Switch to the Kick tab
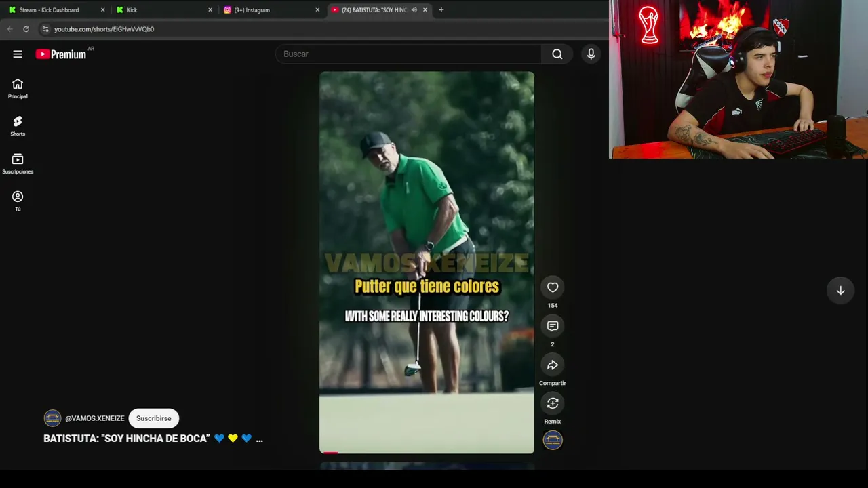This screenshot has width=868, height=488. [x=164, y=9]
